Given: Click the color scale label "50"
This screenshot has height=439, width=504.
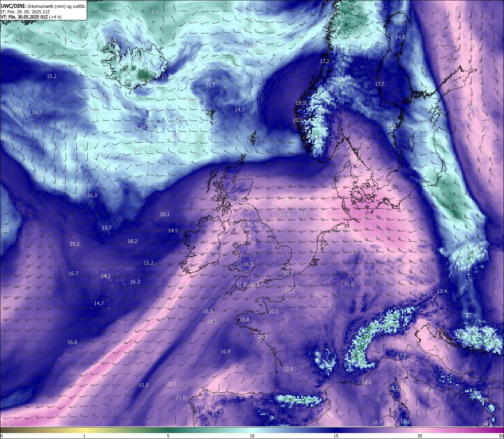Looking at the screenshot, I should pos(501,436).
